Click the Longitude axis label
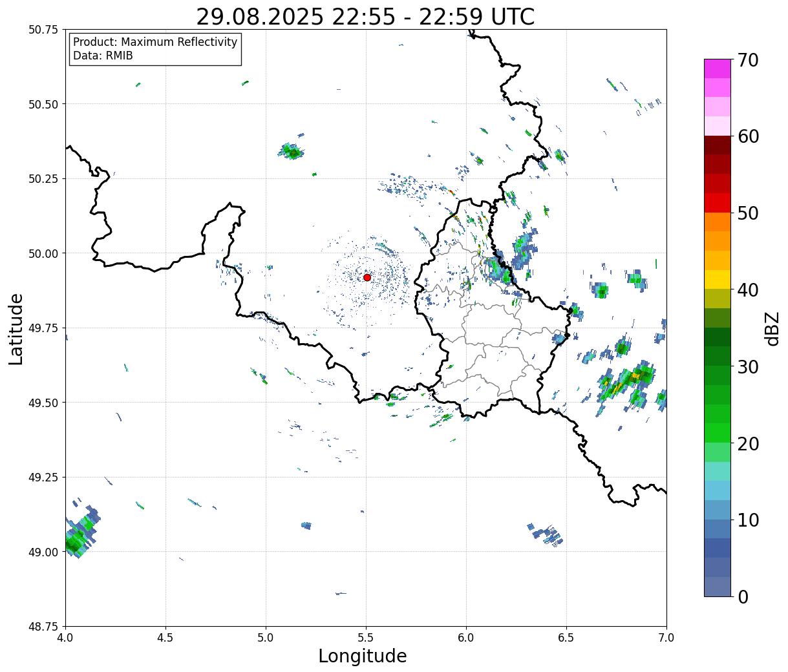Viewport: 788px width, 672px height. coord(363,656)
